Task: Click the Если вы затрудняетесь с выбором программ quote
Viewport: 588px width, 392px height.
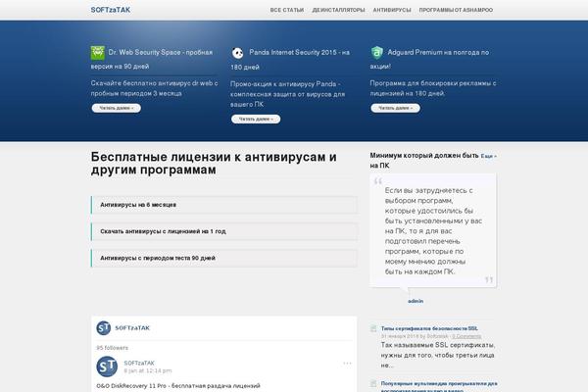Action: click(x=433, y=231)
